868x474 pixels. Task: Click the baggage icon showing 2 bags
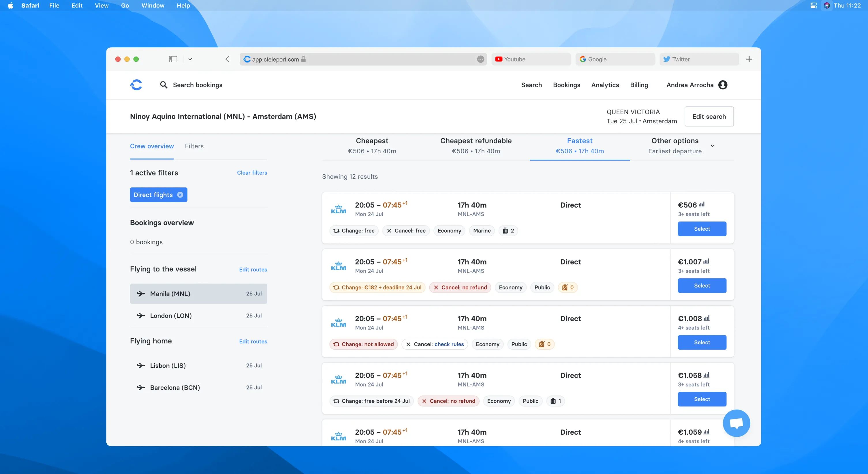pos(505,231)
